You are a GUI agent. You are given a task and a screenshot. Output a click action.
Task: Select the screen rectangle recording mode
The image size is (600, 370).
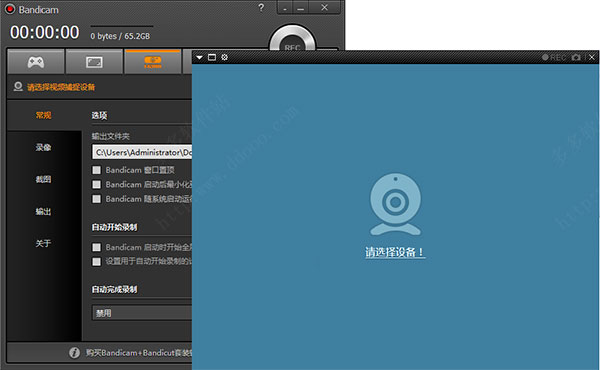(x=94, y=62)
